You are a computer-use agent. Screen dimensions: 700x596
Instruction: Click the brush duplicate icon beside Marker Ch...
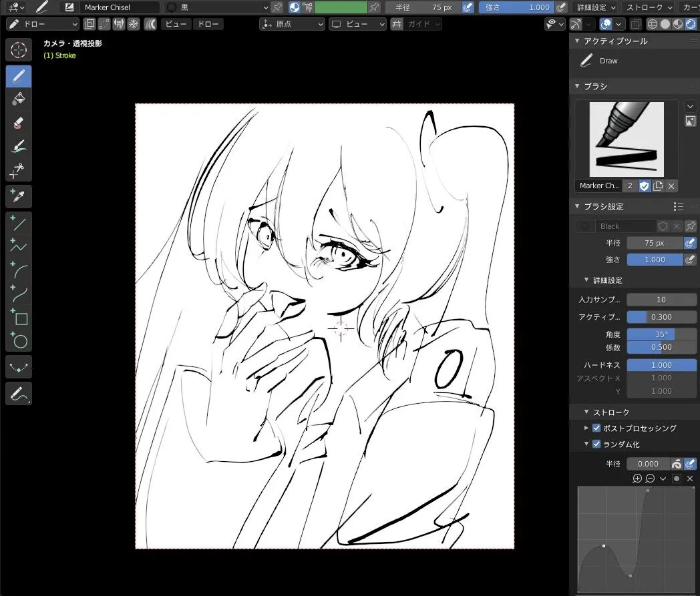pyautogui.click(x=658, y=186)
